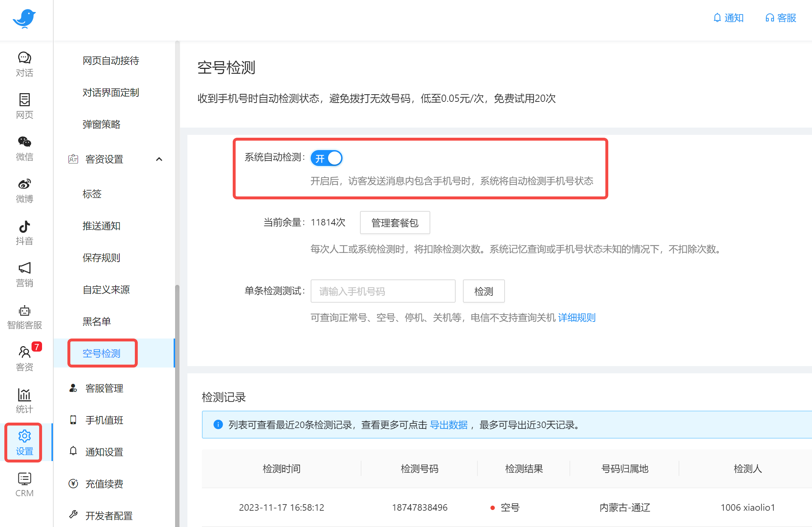This screenshot has height=527, width=812.
Task: Open the 营销 marketing megaphone icon
Action: point(24,274)
